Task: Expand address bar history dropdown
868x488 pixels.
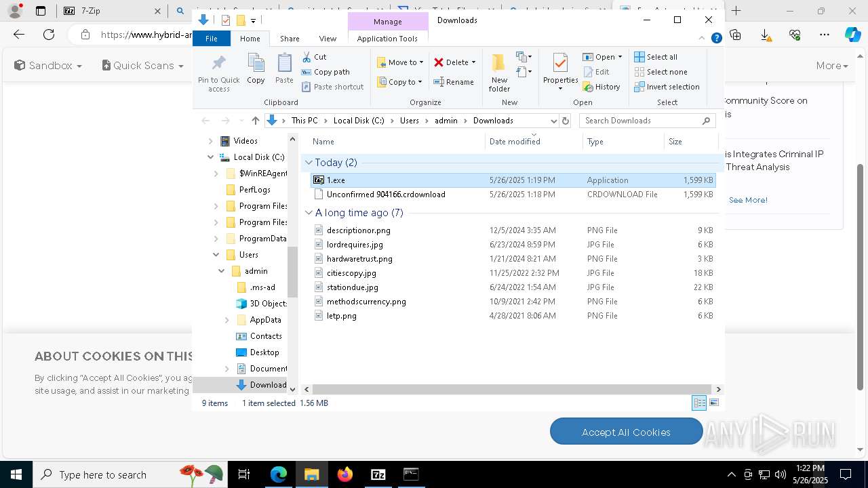Action: click(553, 121)
